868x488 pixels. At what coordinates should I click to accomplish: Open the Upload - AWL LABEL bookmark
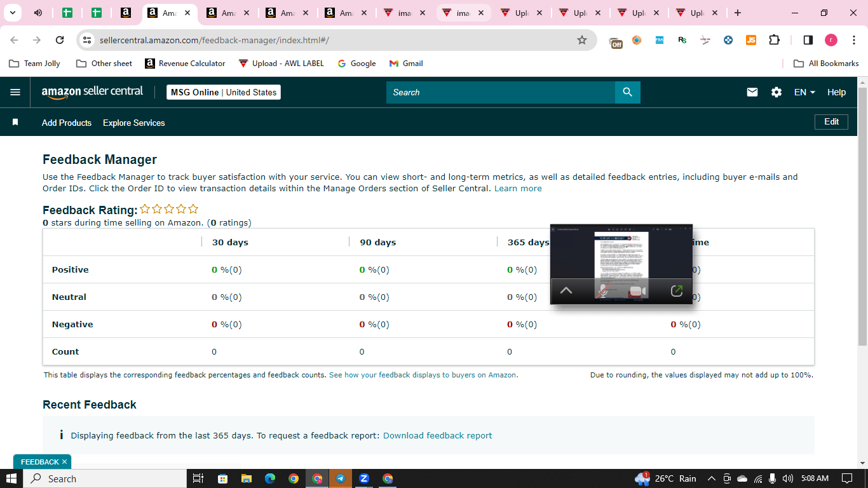click(281, 64)
